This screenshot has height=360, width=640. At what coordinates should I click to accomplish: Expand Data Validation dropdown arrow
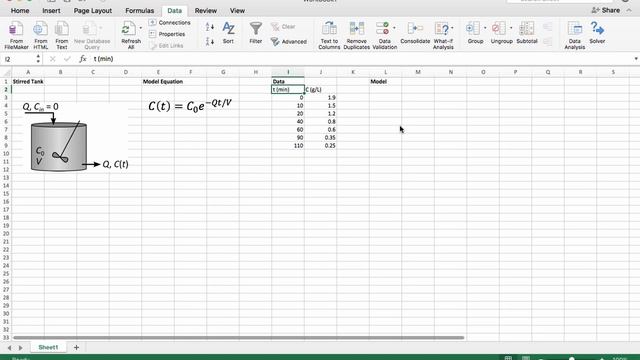click(394, 28)
